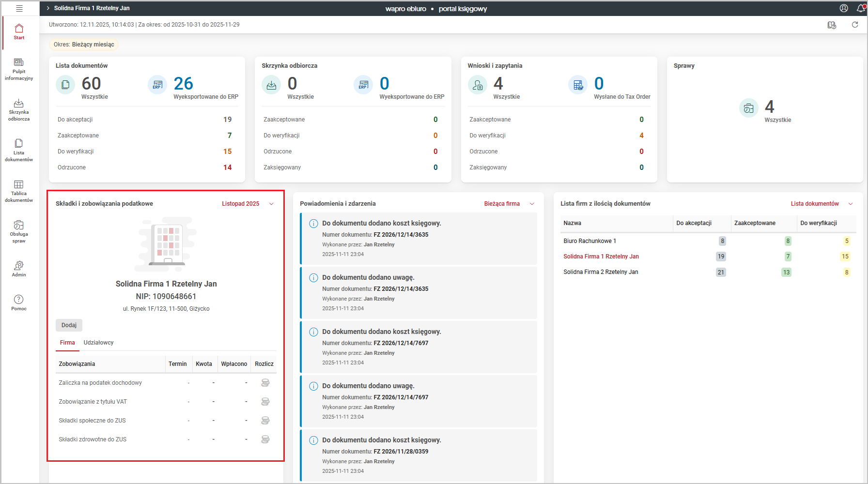Open the notifications bell
The height and width of the screenshot is (484, 868).
point(861,8)
